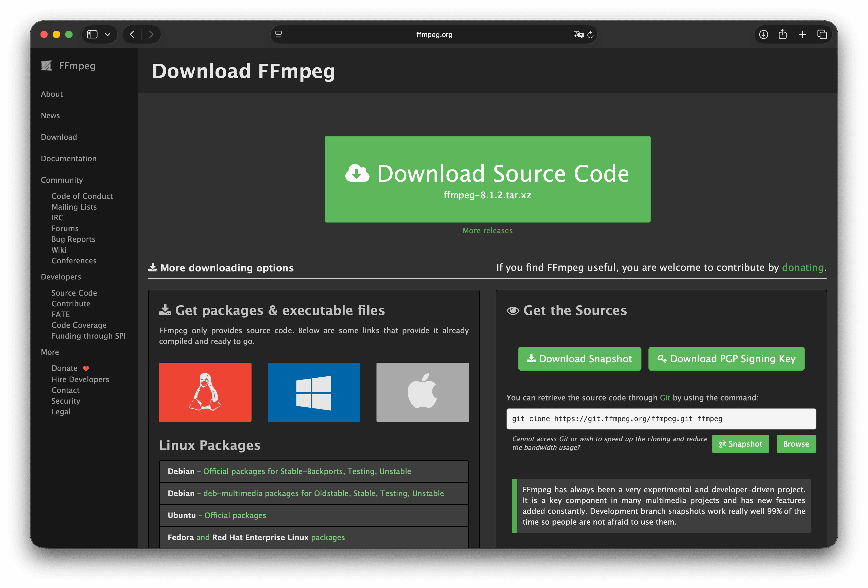Image resolution: width=868 pixels, height=588 pixels.
Task: Open Contact sidebar link
Action: (x=65, y=390)
